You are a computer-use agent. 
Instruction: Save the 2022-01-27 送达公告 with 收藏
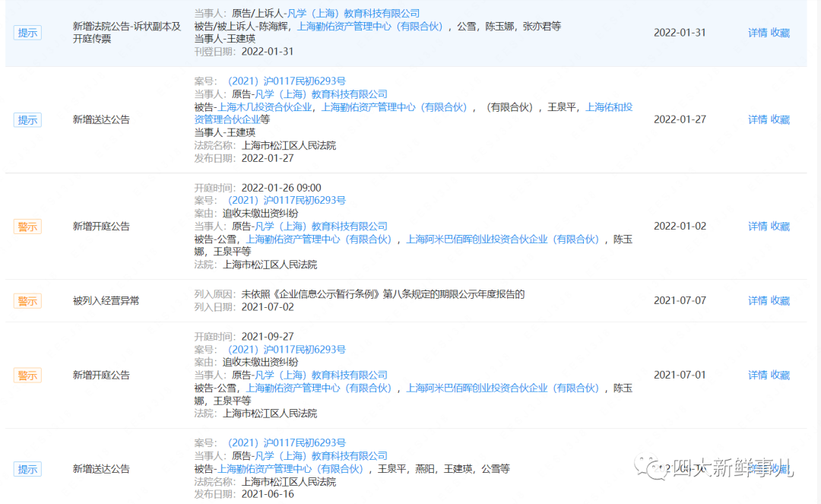click(780, 120)
